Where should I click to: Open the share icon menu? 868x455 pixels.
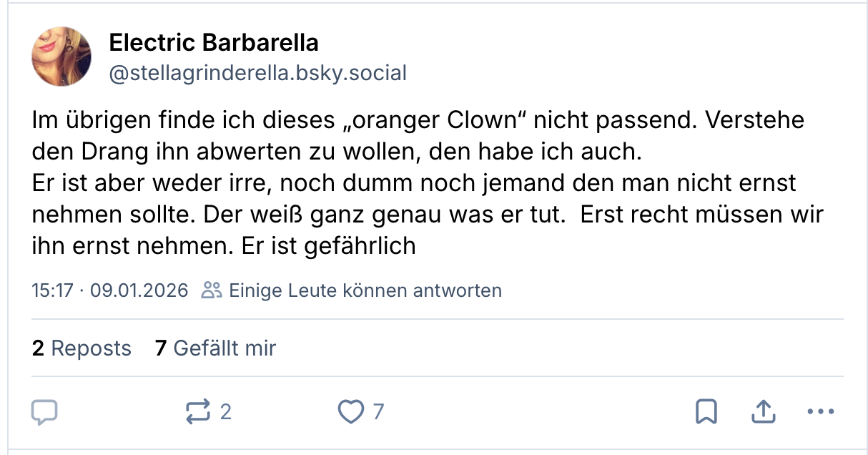coord(763,411)
